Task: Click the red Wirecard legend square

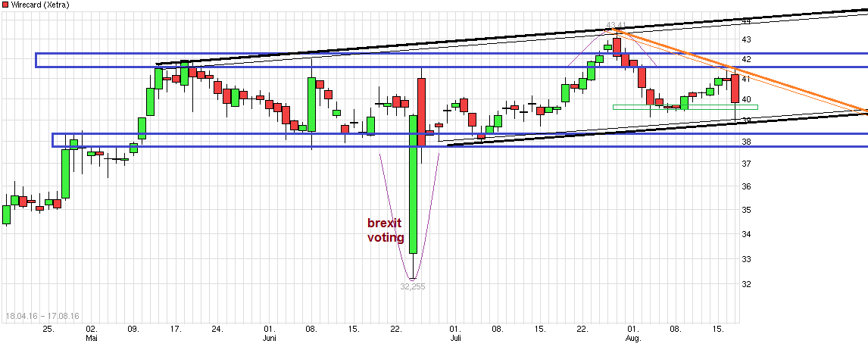Action: [5, 5]
